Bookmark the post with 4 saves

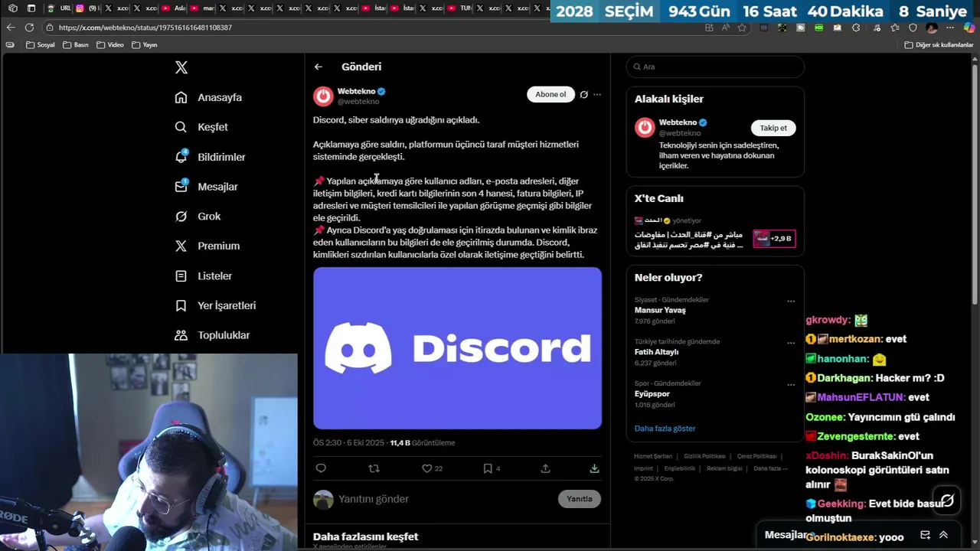click(488, 468)
